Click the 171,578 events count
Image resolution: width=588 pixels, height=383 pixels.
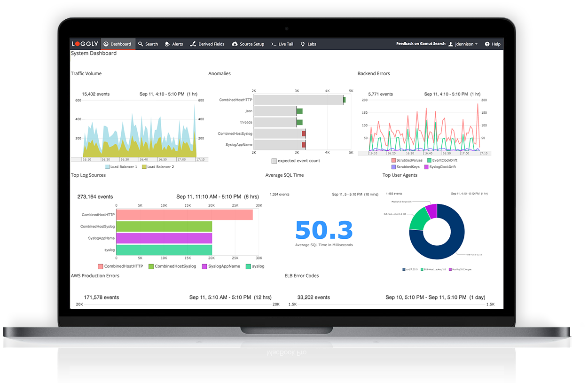102,297
